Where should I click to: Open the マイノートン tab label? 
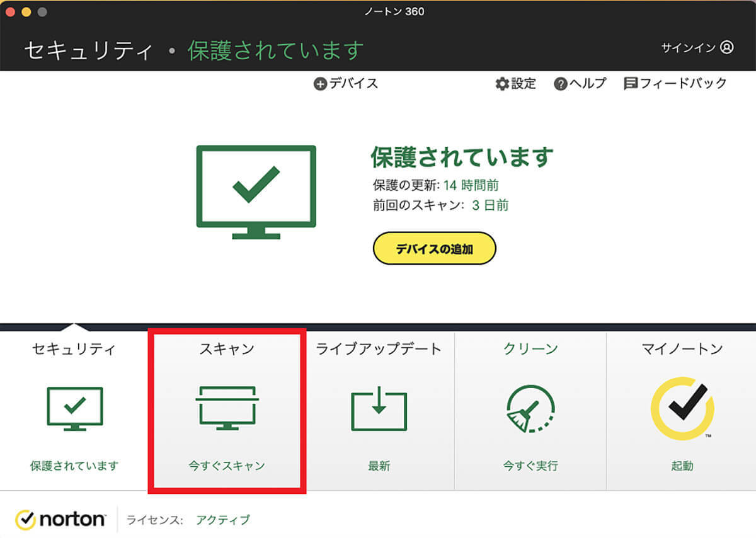point(682,348)
